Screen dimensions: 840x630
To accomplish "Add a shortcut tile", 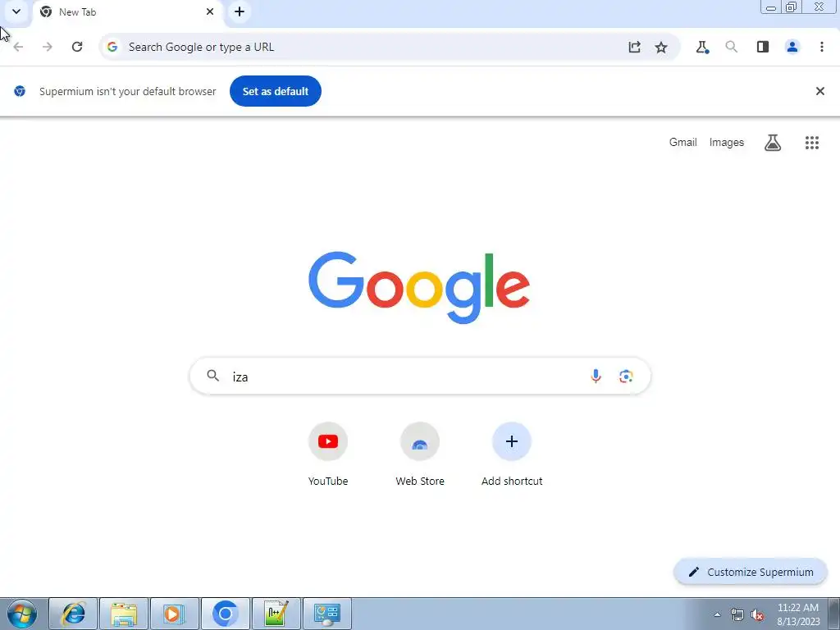I will pos(512,454).
